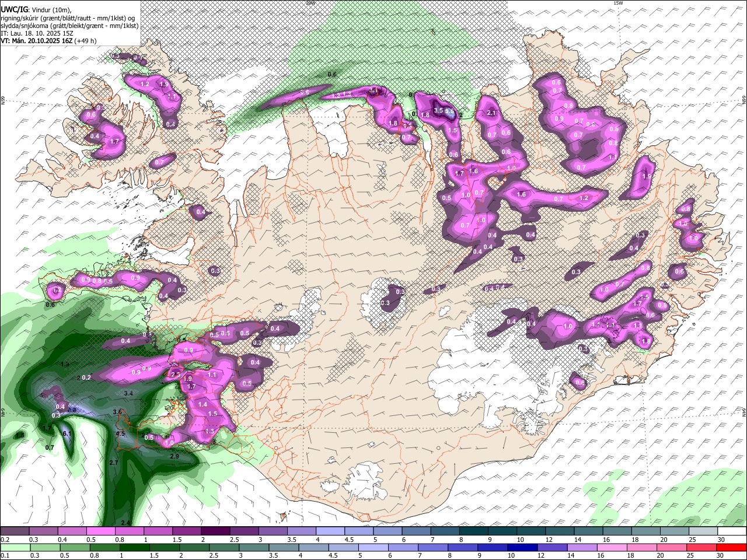Click the 'VT: Mán. 20.10.2025 16Z' valid time

(x=37, y=41)
